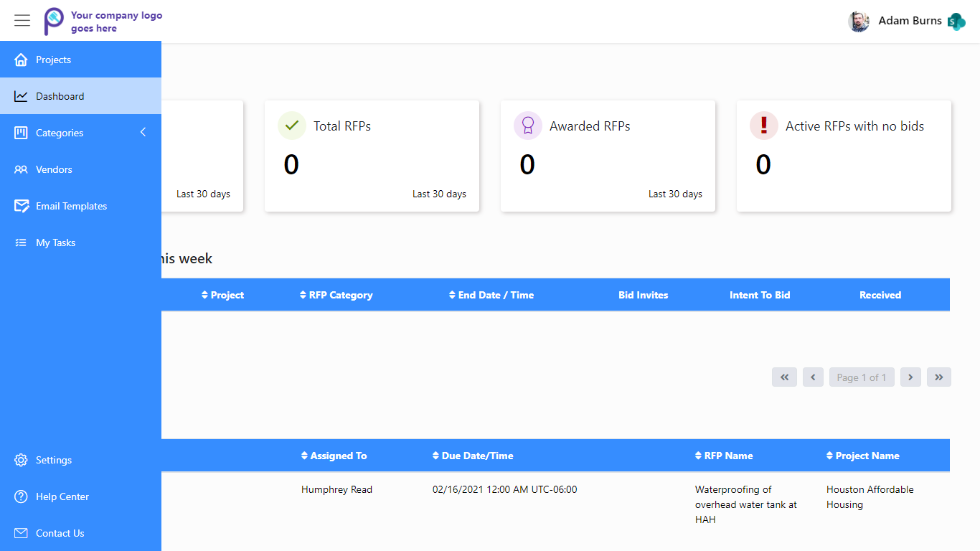Expand the Categories chevron arrow
Screen dimensions: 980x551
[x=143, y=132]
